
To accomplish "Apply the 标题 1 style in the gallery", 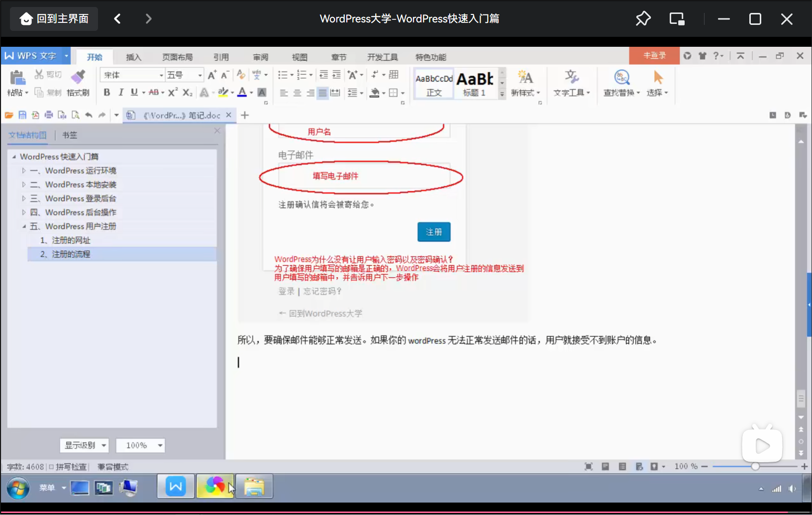I will pyautogui.click(x=475, y=84).
